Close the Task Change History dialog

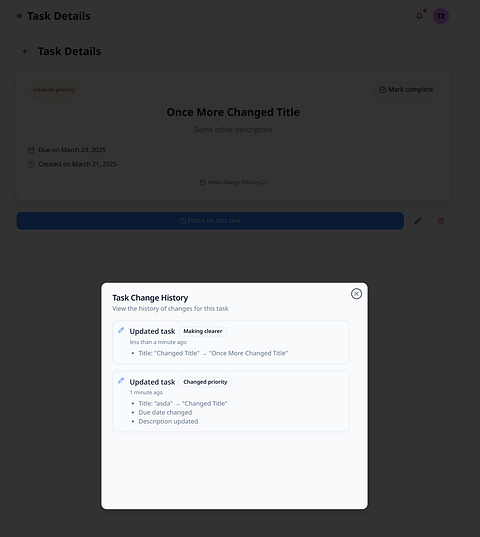pyautogui.click(x=356, y=294)
